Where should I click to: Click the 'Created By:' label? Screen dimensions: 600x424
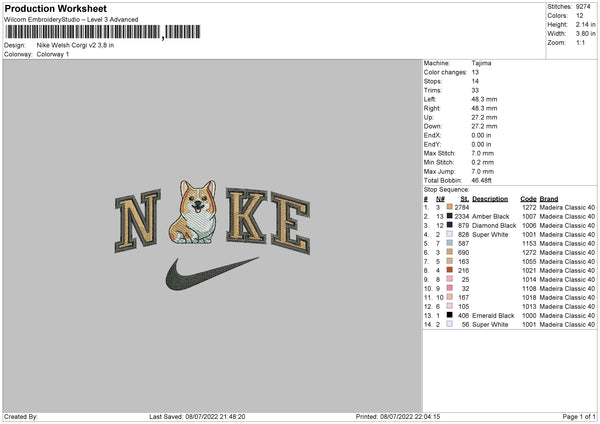(21, 416)
